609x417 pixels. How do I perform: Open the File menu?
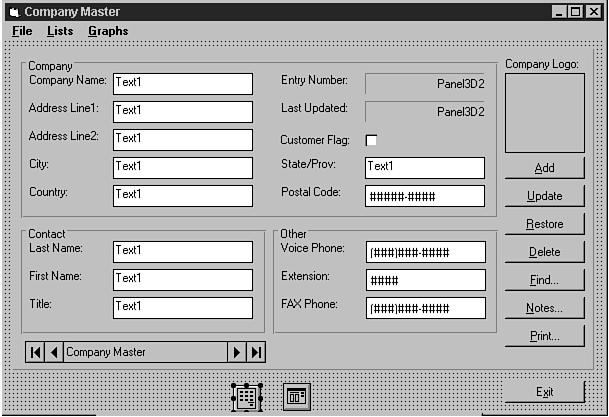(22, 31)
